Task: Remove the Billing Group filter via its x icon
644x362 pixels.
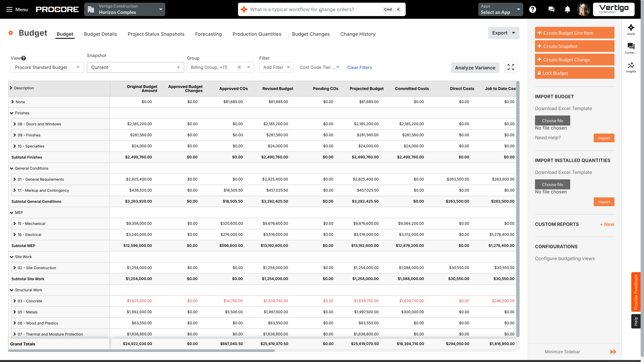Action: point(239,67)
